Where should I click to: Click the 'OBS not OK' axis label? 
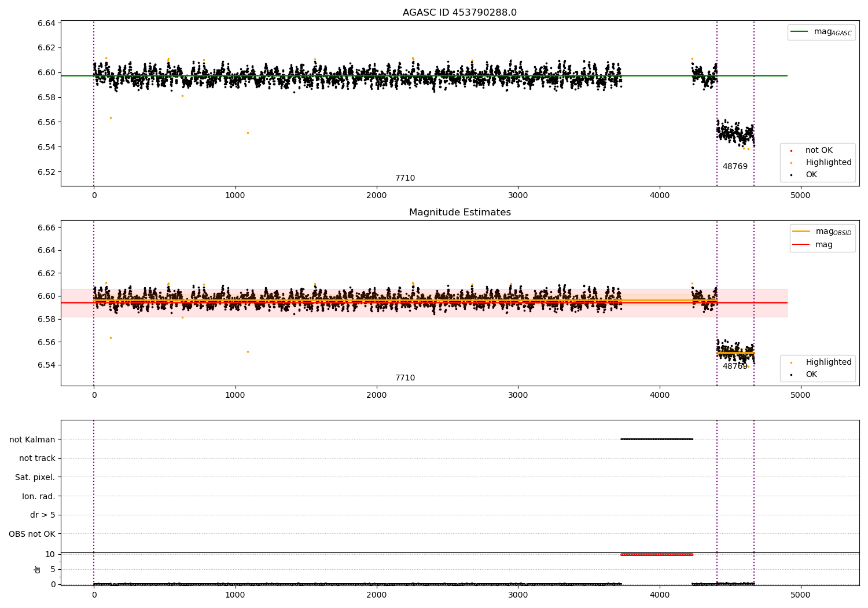pos(32,534)
